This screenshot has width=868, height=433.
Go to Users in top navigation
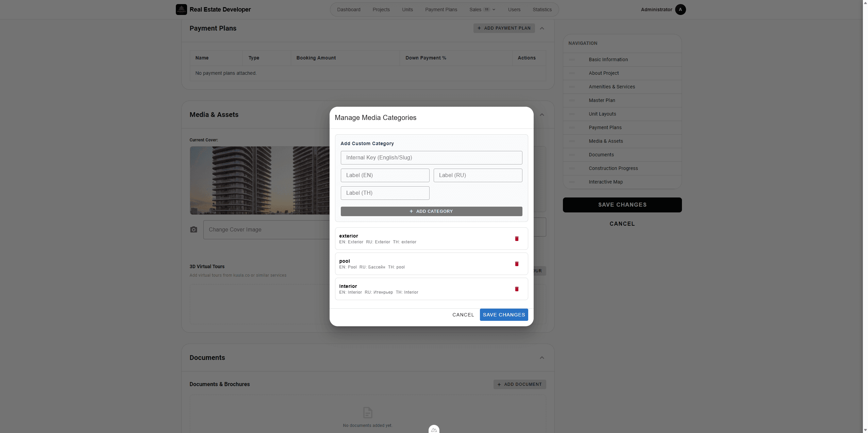point(514,10)
